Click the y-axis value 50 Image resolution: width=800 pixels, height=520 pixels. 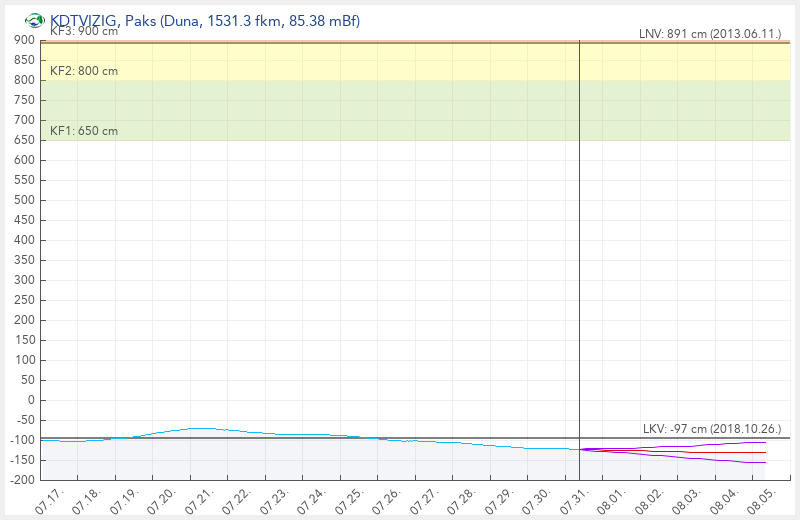coord(29,380)
